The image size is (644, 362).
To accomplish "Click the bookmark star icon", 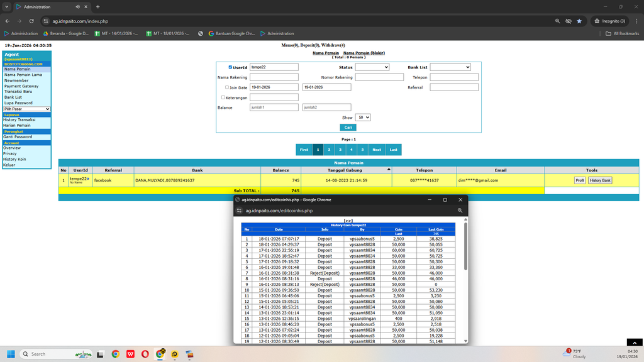I will [579, 21].
